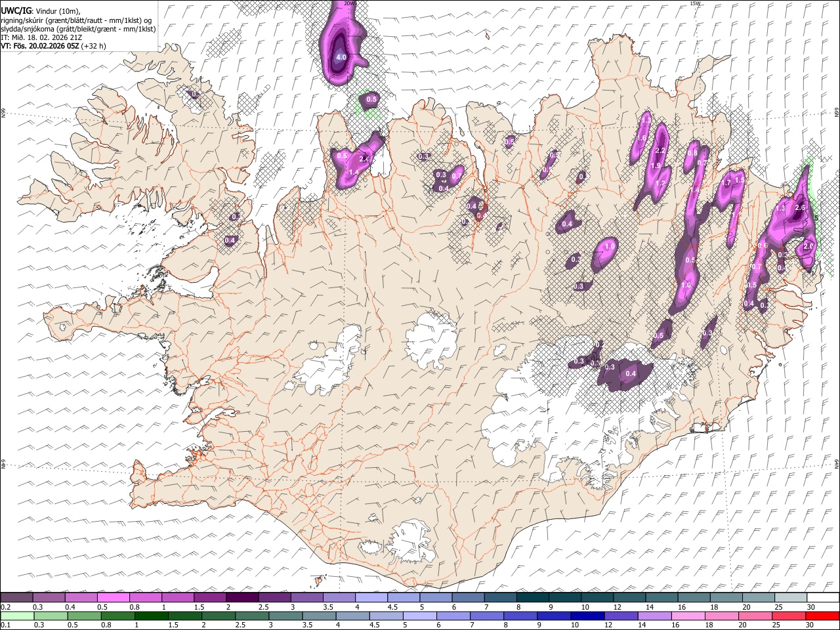Select the 20 rose pink swatch, lower legend row
The height and width of the screenshot is (630, 840).
click(x=755, y=616)
